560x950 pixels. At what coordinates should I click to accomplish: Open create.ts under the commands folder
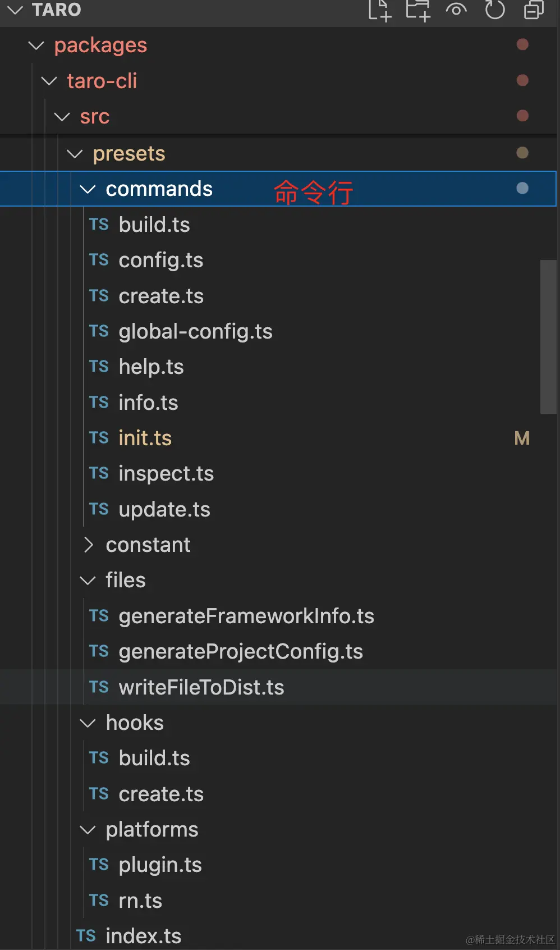(x=161, y=296)
